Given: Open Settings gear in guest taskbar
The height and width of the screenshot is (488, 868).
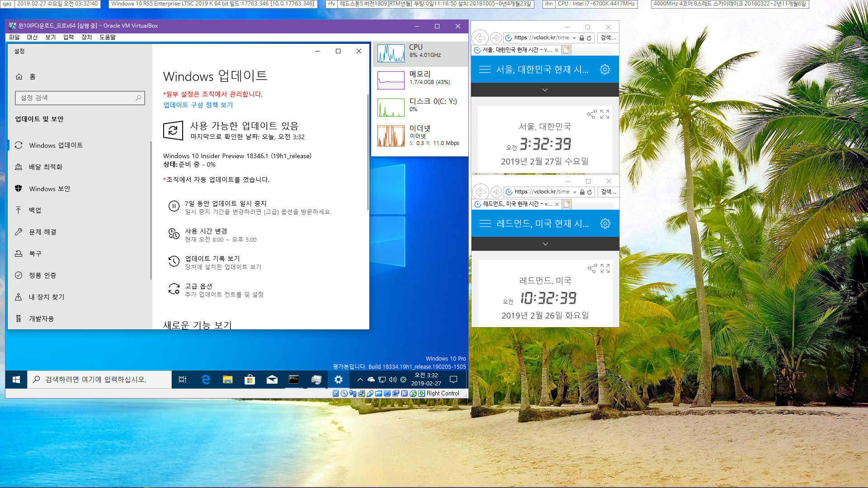Looking at the screenshot, I should point(338,380).
